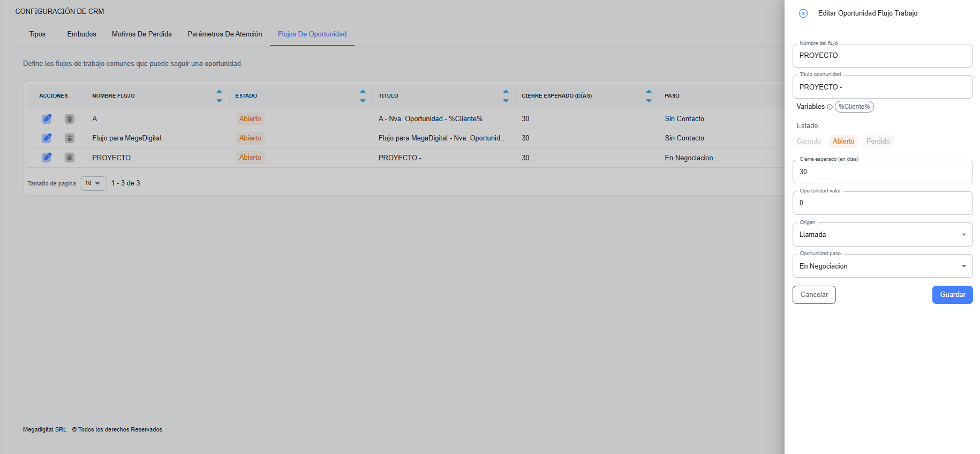Select the Perdido estado option

878,142
